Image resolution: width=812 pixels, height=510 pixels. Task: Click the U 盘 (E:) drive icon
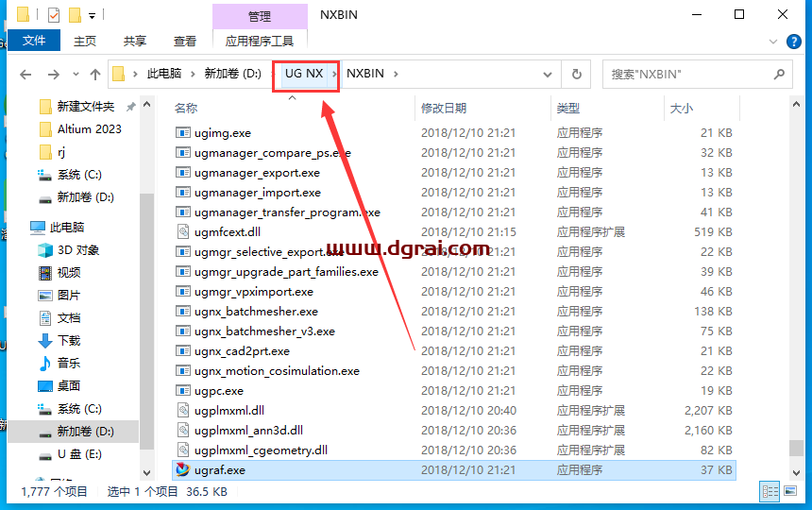tap(45, 455)
